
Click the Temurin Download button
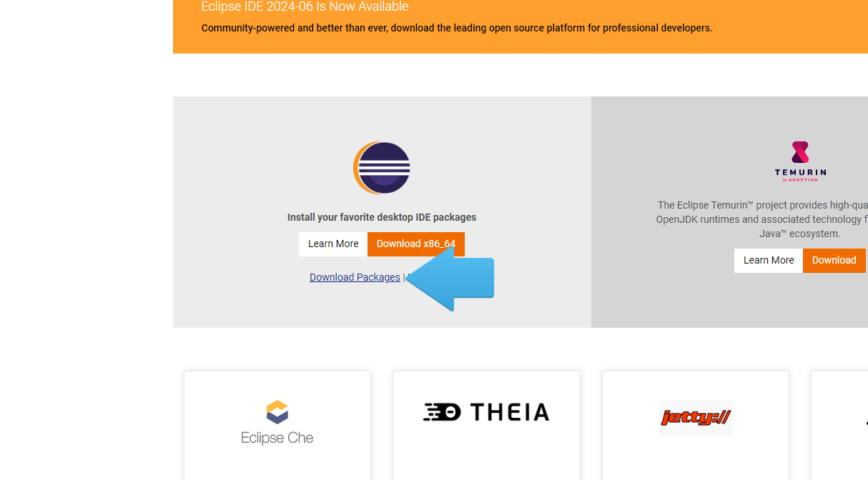834,261
